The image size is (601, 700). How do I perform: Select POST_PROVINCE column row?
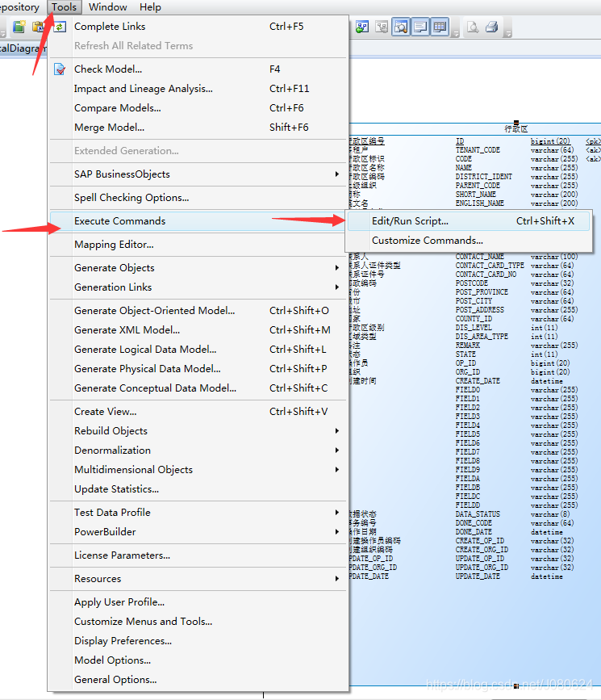tap(482, 292)
